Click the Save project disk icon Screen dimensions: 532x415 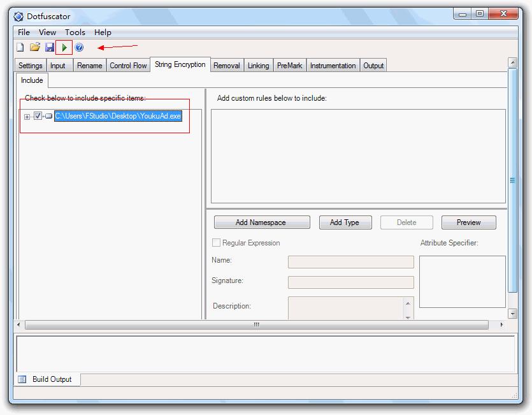pyautogui.click(x=50, y=47)
